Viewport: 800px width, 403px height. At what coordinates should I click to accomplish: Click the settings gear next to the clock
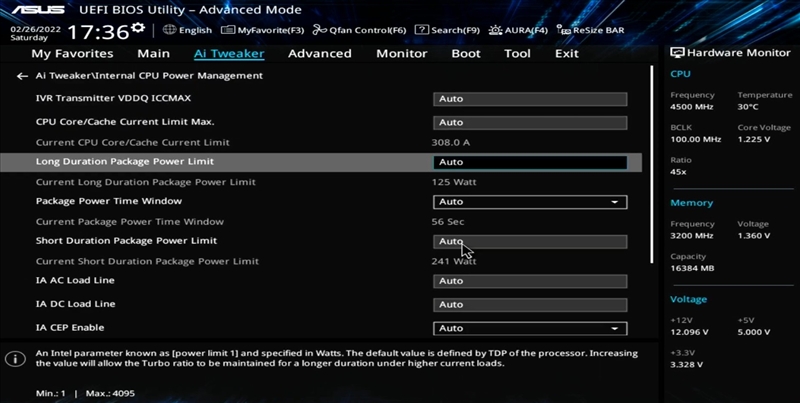[x=138, y=28]
